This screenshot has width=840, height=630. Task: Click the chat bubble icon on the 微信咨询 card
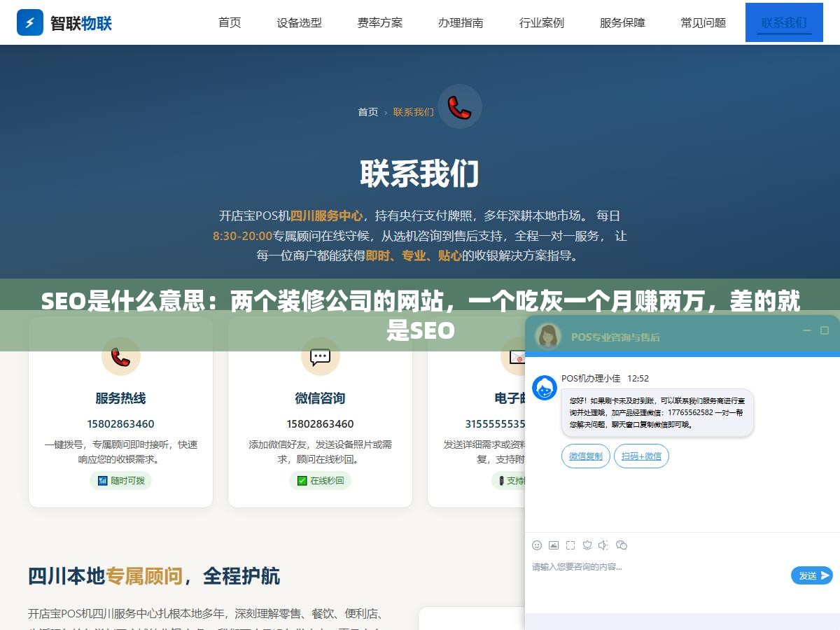coord(320,356)
